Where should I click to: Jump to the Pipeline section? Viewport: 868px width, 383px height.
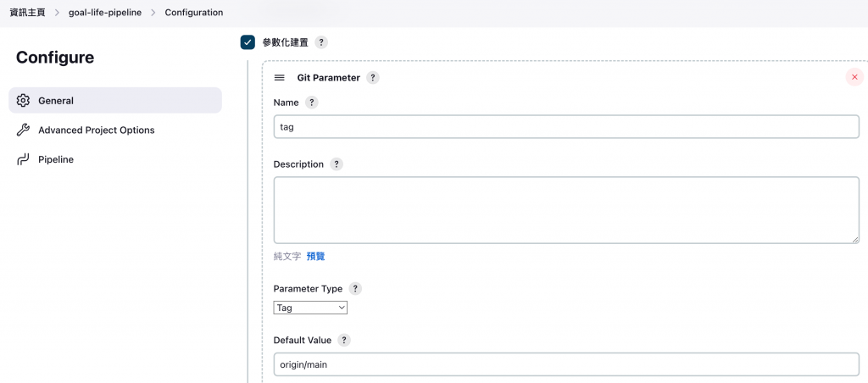tap(56, 159)
